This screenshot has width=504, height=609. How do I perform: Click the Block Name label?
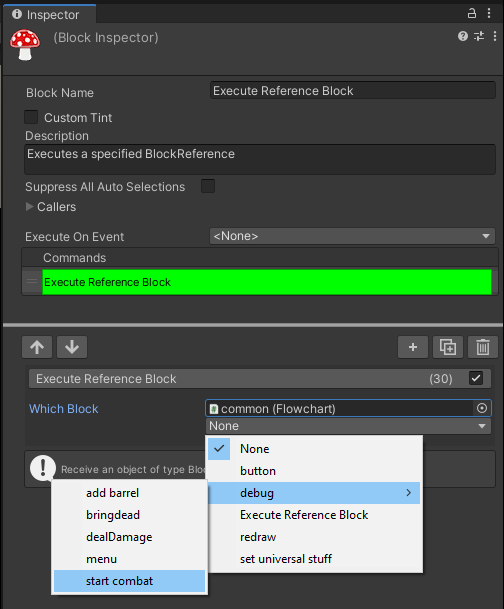[60, 93]
